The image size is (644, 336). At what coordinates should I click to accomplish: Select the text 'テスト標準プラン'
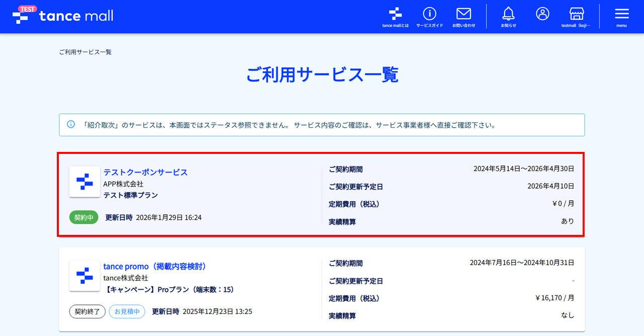(x=130, y=195)
